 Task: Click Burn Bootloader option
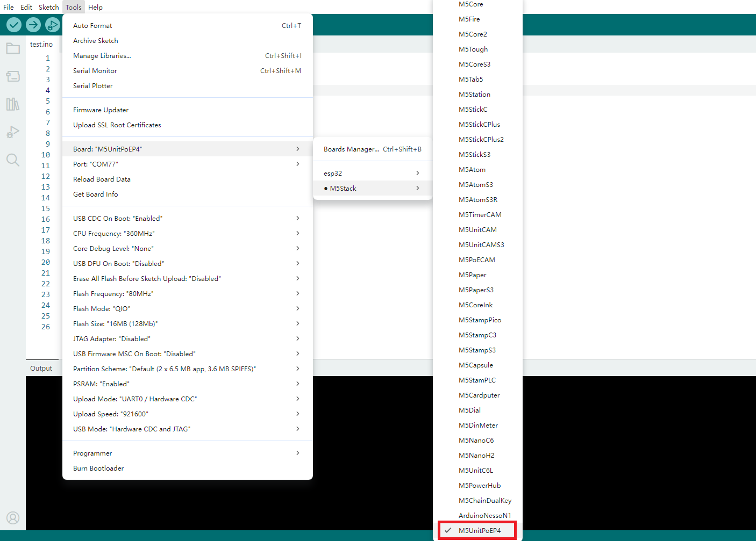pos(98,468)
